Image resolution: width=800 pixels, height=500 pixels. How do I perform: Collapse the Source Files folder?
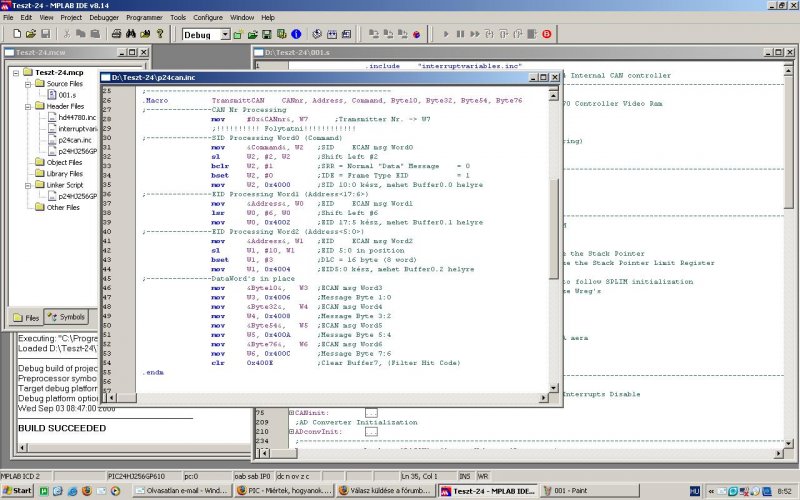click(28, 84)
